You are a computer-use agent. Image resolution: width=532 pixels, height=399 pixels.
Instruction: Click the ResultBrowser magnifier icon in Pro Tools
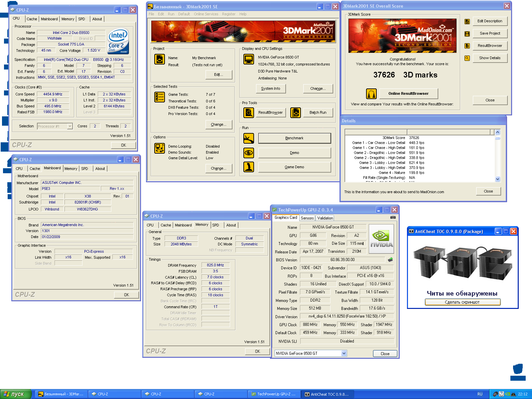249,113
